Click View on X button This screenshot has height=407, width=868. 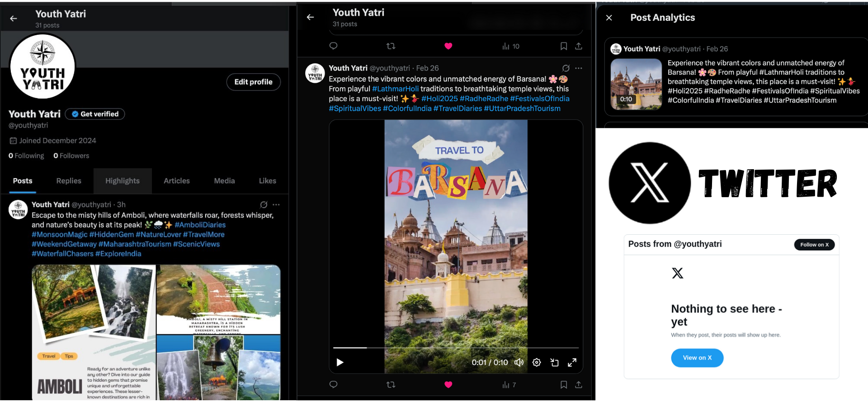pos(697,358)
